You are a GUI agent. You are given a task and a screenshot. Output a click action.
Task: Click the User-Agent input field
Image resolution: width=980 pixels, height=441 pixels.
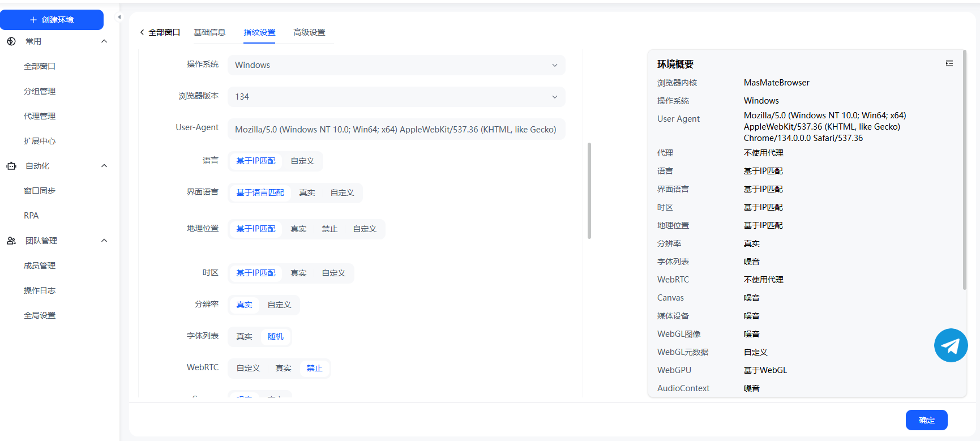(396, 130)
